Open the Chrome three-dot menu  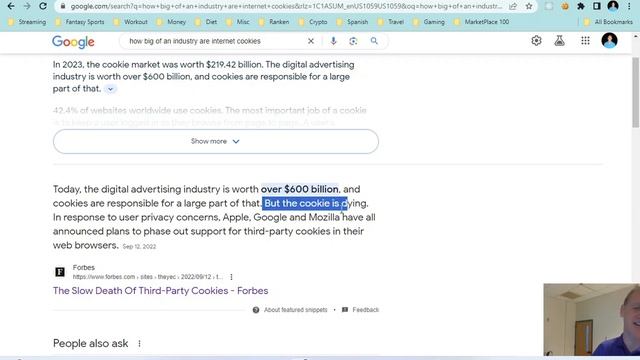(x=629, y=6)
